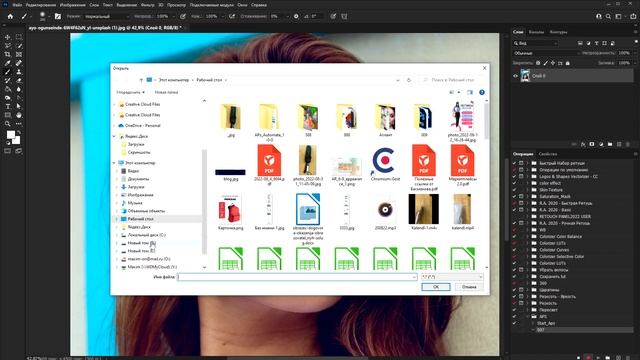Expand the color effect action set
Image resolution: width=640 pixels, height=360 pixels.
[527, 183]
